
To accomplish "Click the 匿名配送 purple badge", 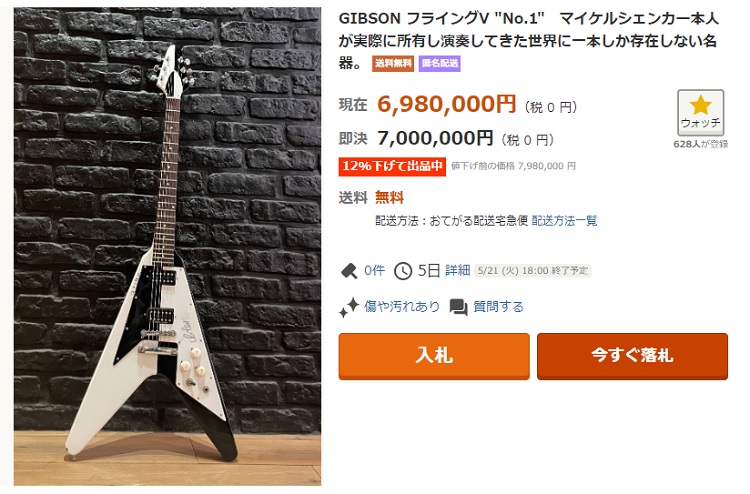I will [x=440, y=64].
